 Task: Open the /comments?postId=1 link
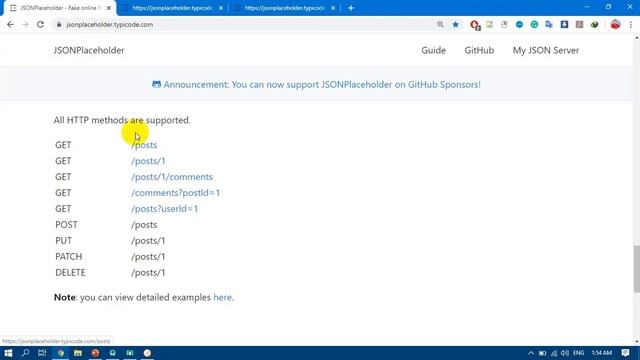(176, 193)
